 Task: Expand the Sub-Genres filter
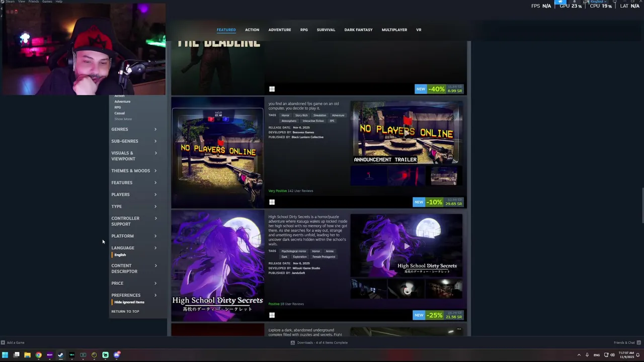pyautogui.click(x=134, y=141)
